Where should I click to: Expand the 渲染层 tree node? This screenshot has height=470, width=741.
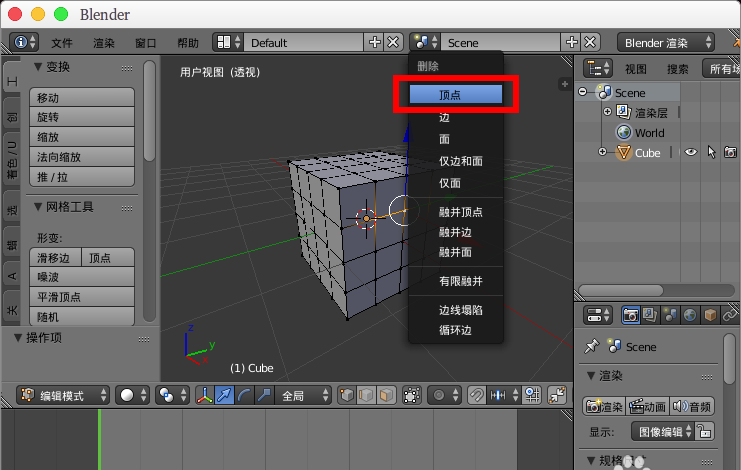pos(607,112)
